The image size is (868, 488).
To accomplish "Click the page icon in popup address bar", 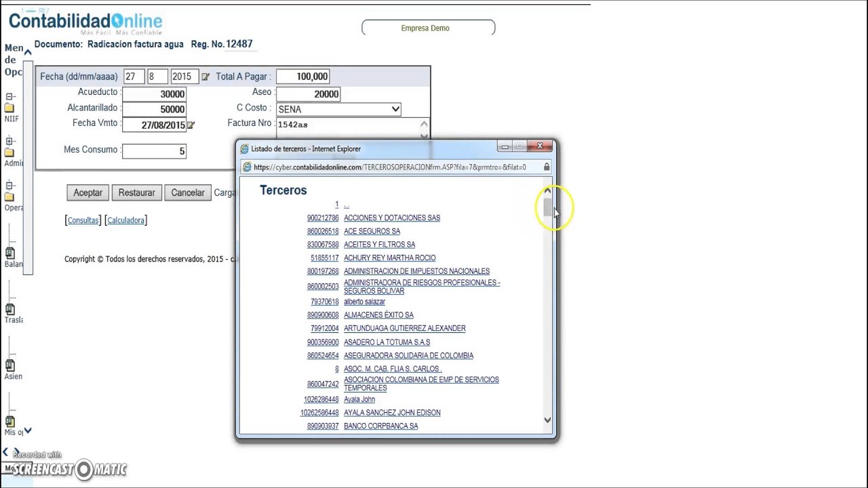I will coord(247,167).
